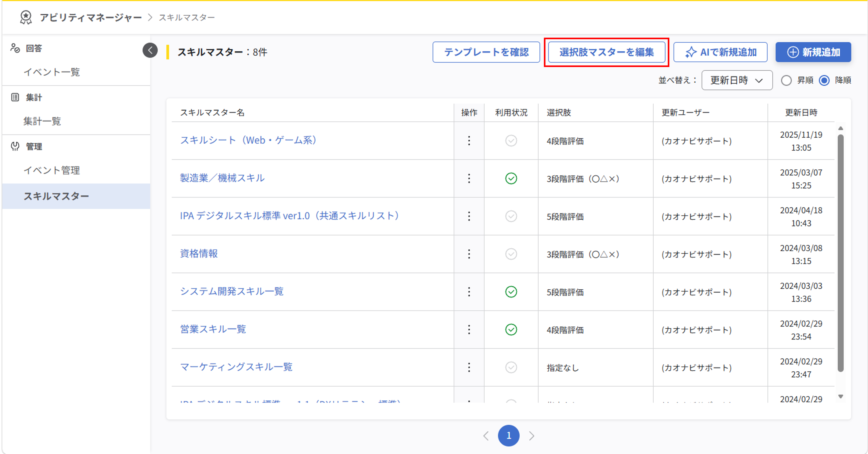The image size is (868, 454).
Task: Select 昇順 ascending radio button
Action: click(x=786, y=80)
